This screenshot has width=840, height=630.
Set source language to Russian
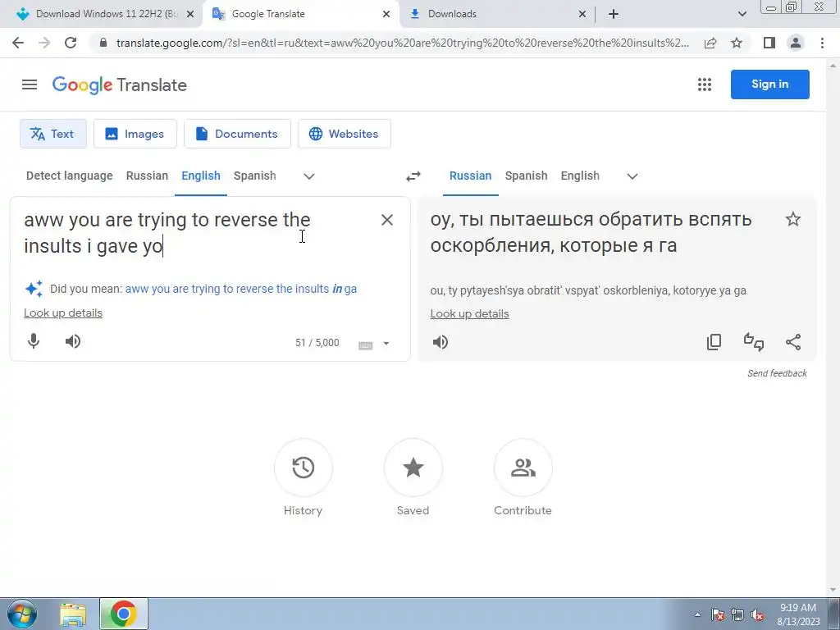point(147,176)
